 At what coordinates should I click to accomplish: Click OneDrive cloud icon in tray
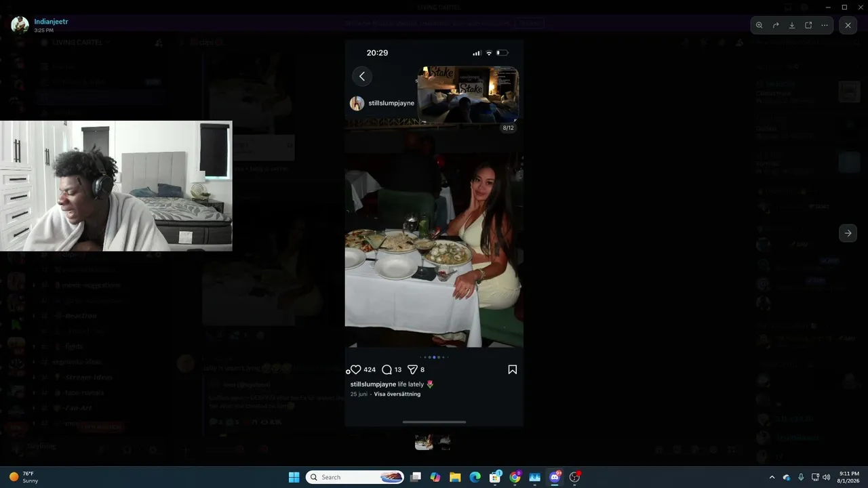tap(787, 477)
